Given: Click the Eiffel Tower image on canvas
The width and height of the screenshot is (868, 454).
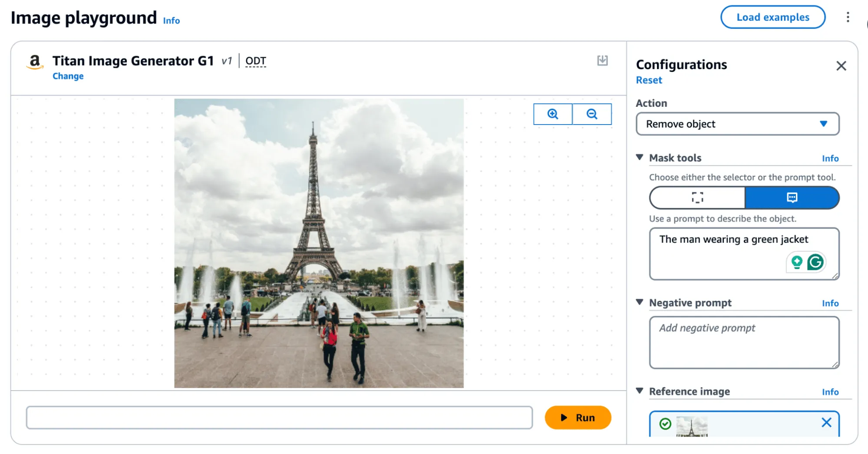Looking at the screenshot, I should 319,243.
